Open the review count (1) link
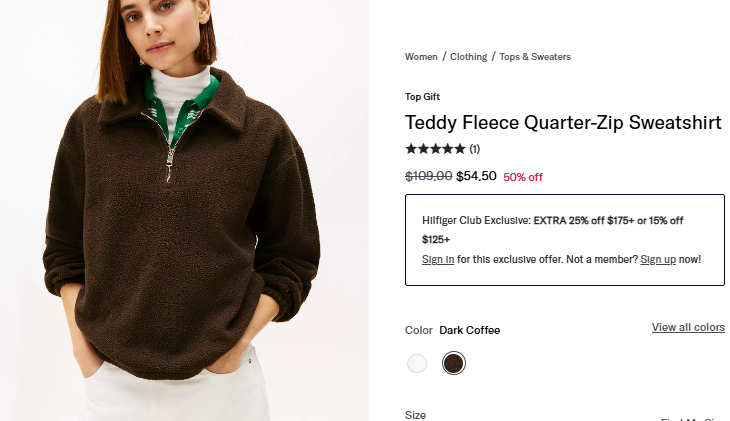 [x=475, y=149]
